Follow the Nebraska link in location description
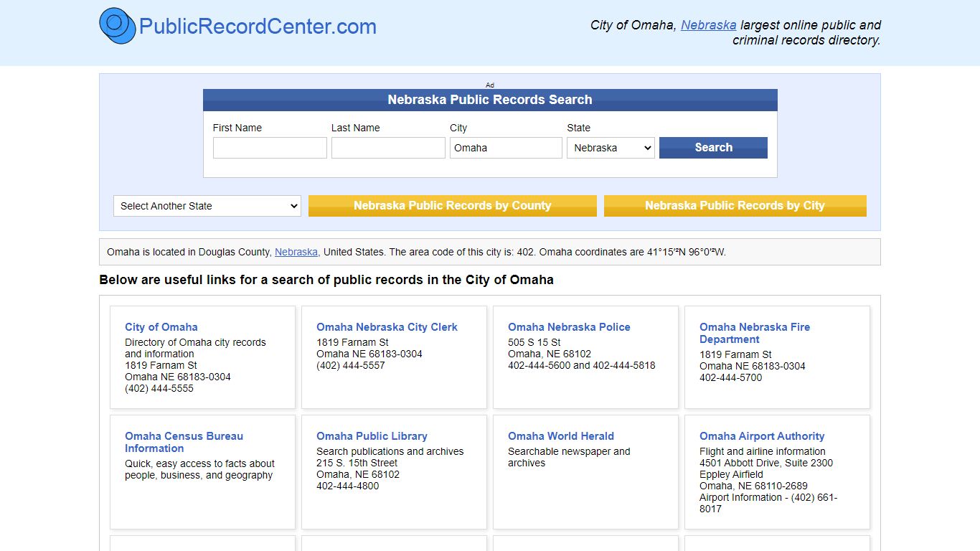 (x=296, y=252)
